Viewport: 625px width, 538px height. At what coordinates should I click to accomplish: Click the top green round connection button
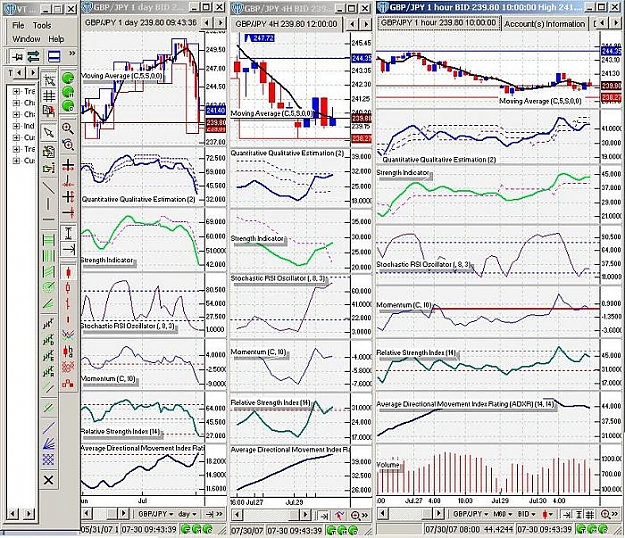click(69, 78)
